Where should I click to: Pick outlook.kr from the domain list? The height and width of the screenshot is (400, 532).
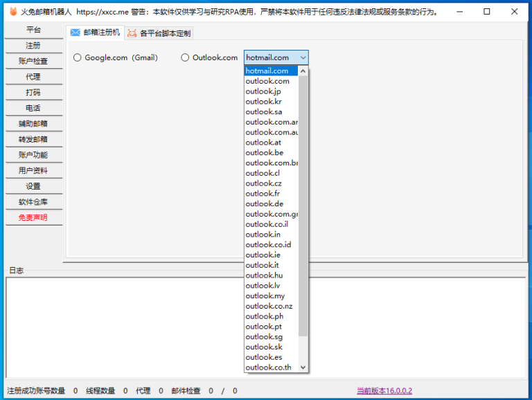click(x=271, y=101)
